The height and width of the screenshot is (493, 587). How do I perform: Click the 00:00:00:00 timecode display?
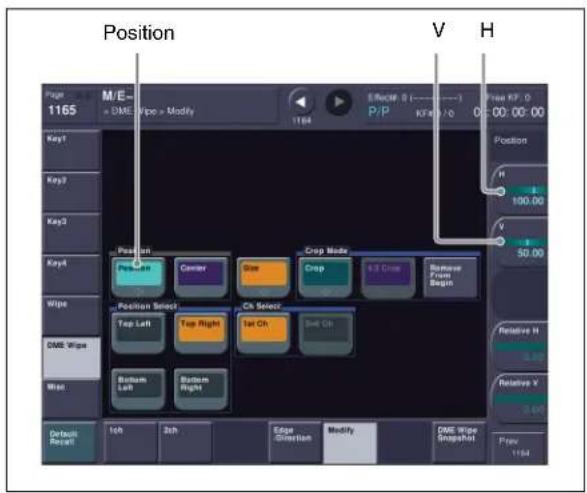509,112
